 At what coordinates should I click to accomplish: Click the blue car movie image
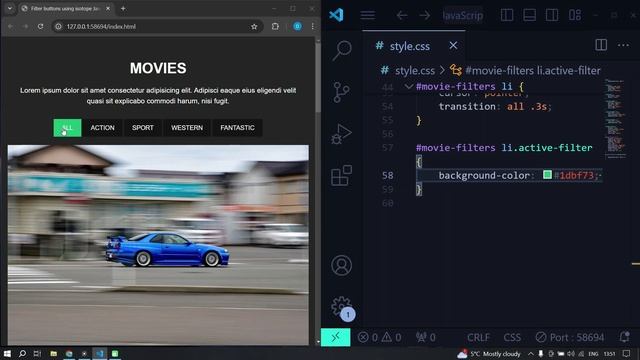158,245
